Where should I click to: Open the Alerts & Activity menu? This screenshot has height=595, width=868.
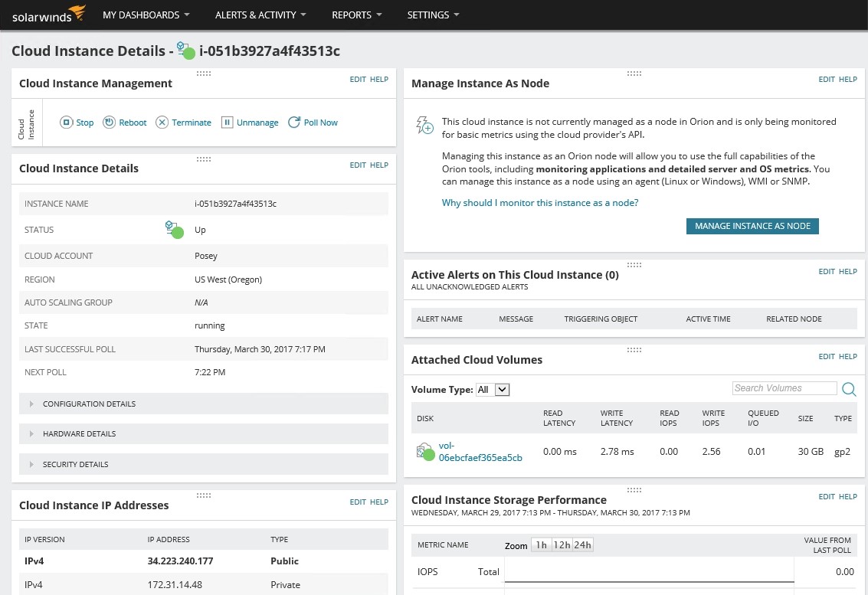pyautogui.click(x=260, y=15)
